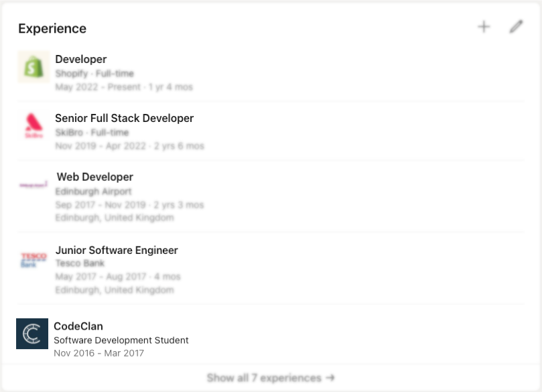Click Junior Software Engineer title
Image resolution: width=542 pixels, height=392 pixels.
click(117, 250)
